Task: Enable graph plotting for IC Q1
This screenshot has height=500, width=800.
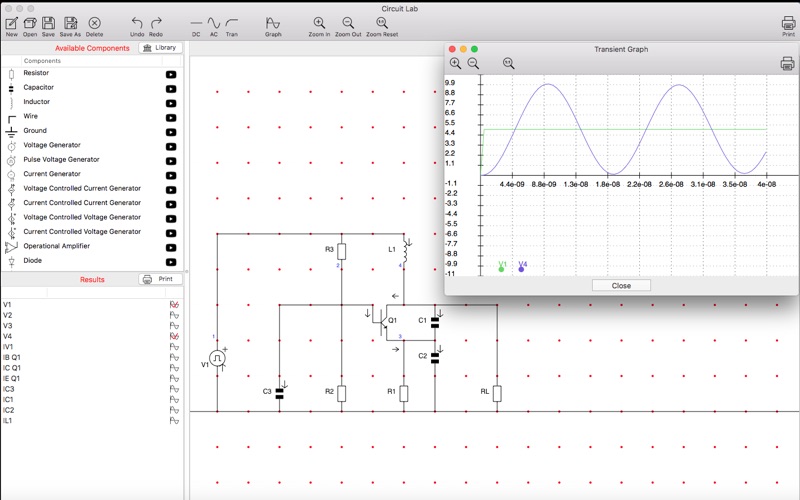Action: 174,368
